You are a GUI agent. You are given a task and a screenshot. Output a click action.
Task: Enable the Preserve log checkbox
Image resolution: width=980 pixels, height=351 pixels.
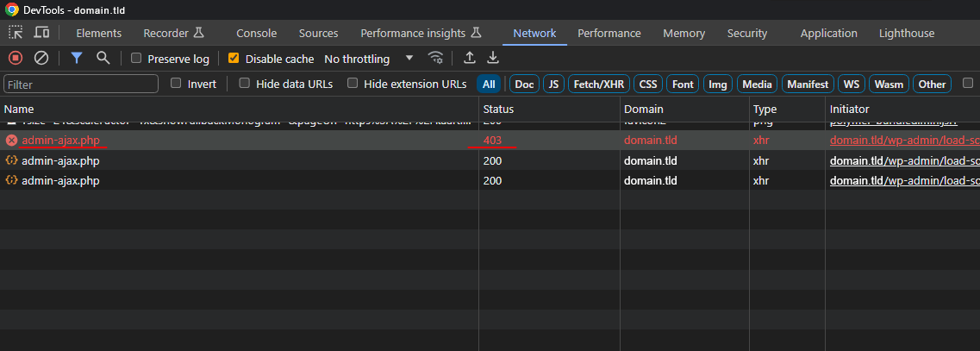point(136,59)
